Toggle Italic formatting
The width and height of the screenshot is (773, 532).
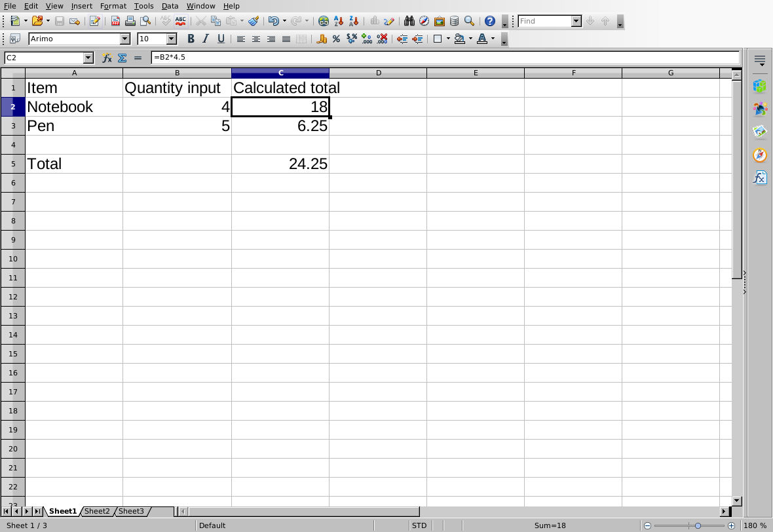206,39
